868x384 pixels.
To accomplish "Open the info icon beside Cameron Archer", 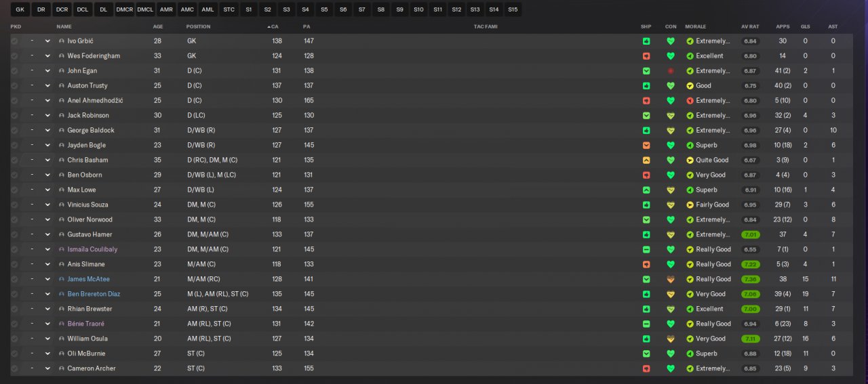I will coord(62,369).
